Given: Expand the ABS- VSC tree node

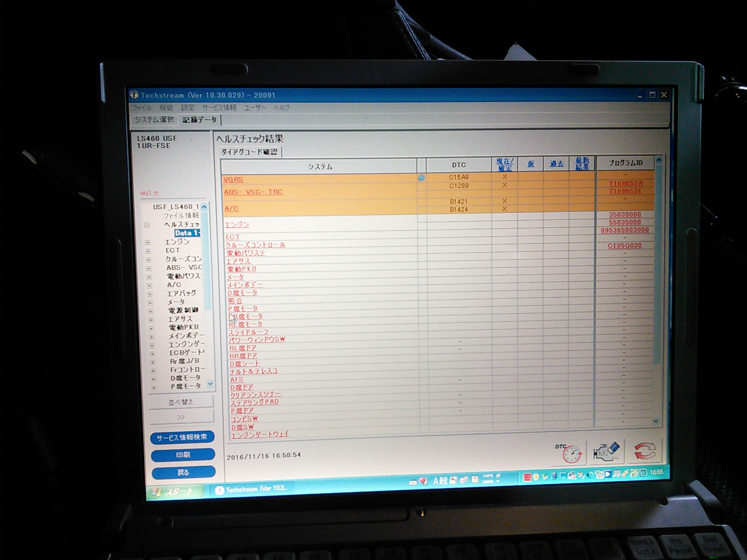Looking at the screenshot, I should (x=148, y=268).
